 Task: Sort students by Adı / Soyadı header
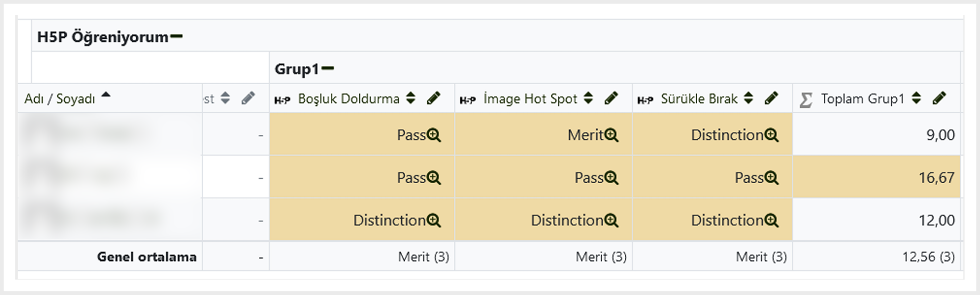click(60, 99)
